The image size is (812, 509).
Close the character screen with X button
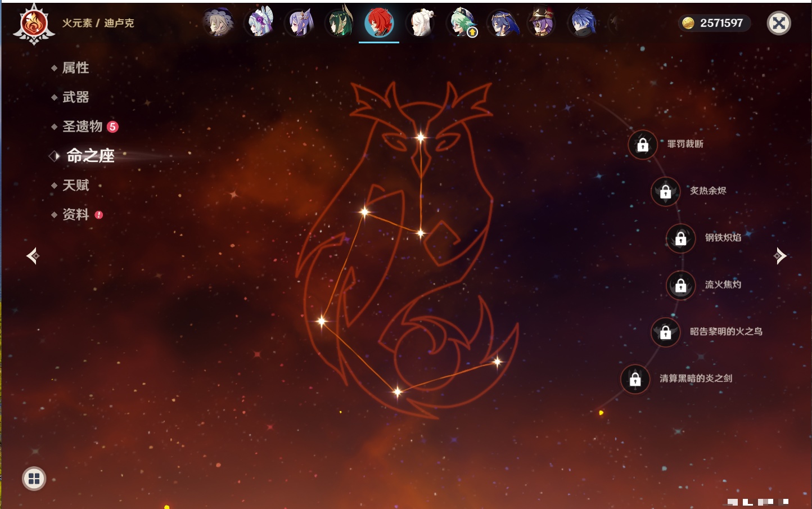[779, 23]
